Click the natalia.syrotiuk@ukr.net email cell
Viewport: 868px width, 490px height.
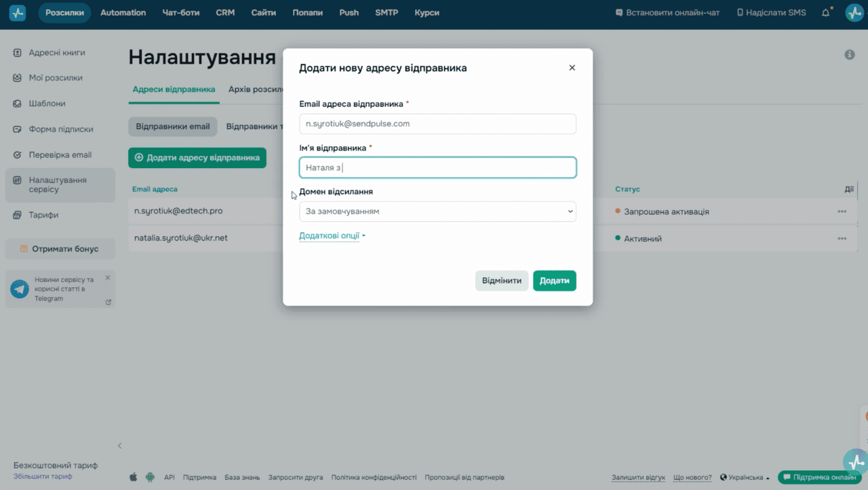(x=181, y=239)
